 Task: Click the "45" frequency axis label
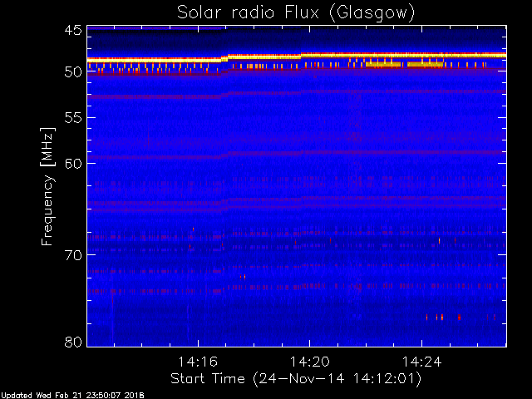[73, 31]
